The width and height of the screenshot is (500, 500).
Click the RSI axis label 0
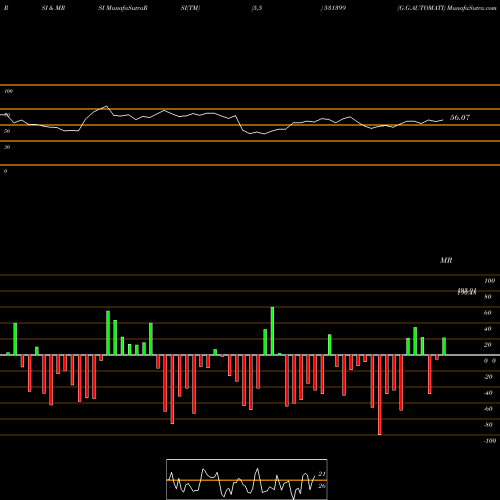[5, 171]
